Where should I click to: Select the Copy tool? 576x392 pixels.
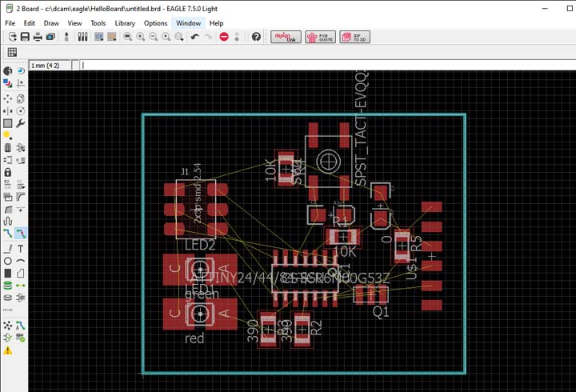21,98
